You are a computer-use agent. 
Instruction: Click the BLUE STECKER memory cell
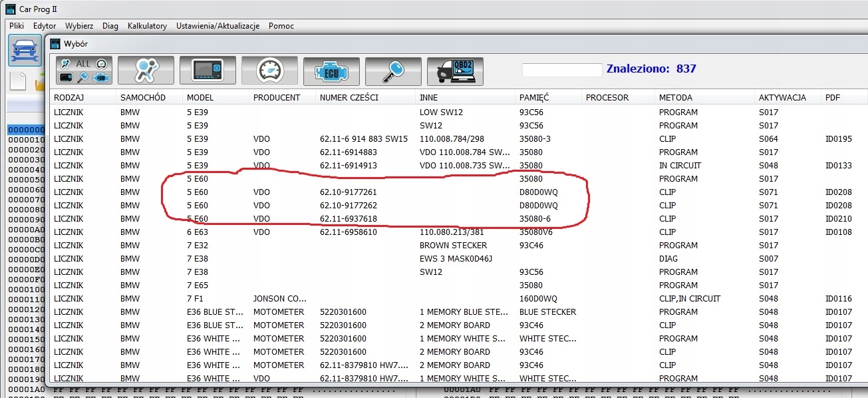point(547,311)
